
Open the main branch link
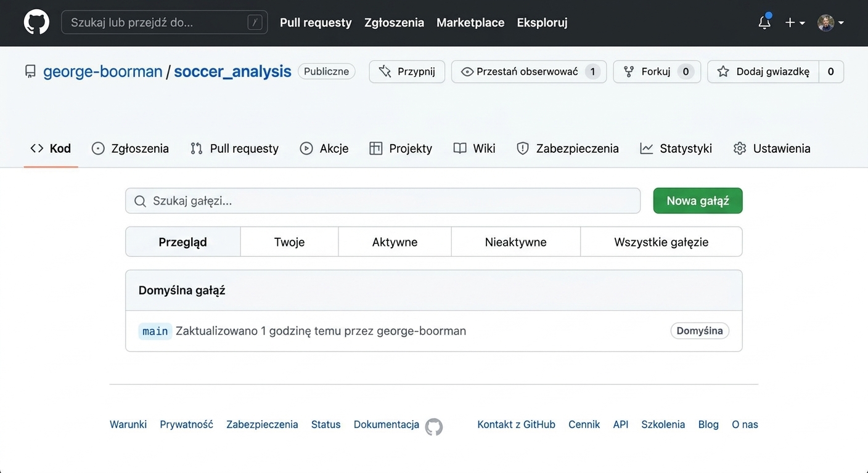(155, 331)
